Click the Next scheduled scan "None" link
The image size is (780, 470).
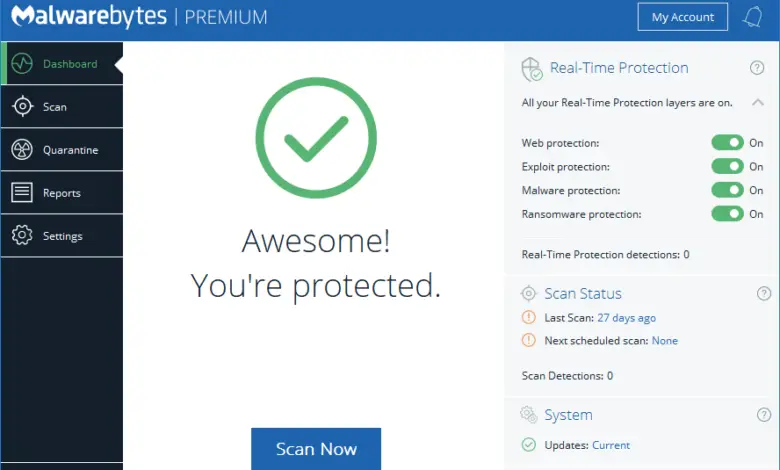point(664,341)
